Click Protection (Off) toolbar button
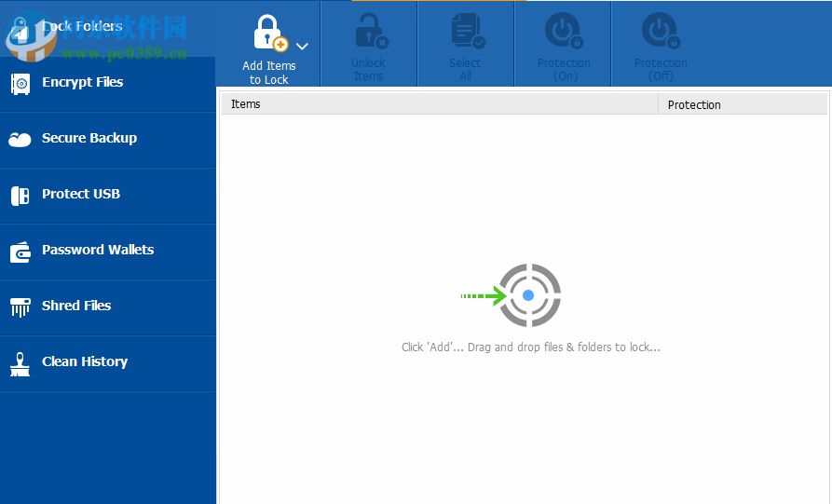 661,44
